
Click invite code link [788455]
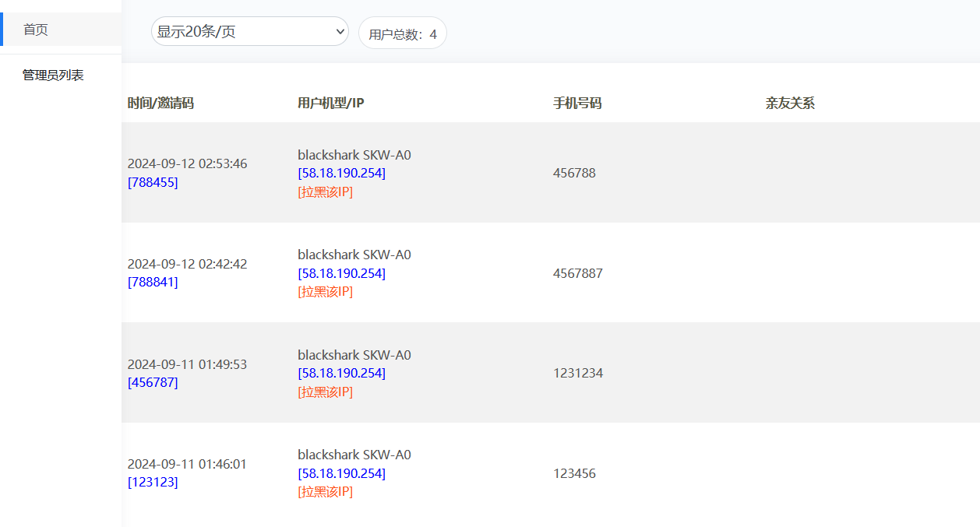(153, 182)
